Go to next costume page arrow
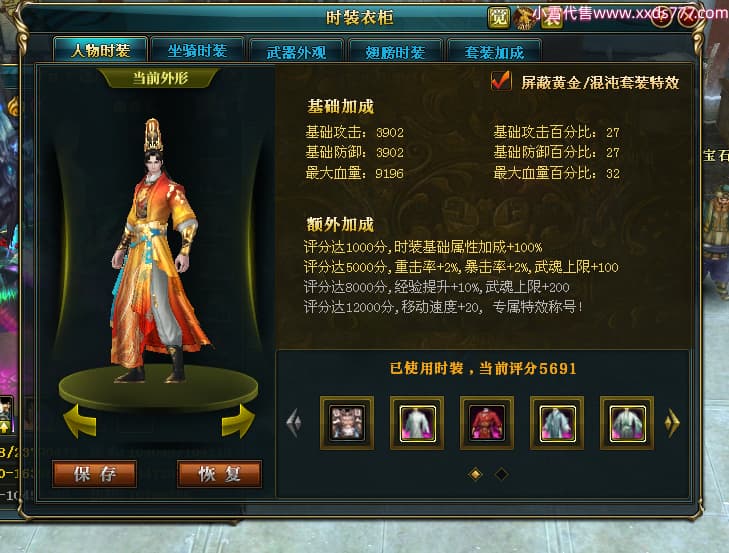This screenshot has width=729, height=553. (672, 422)
